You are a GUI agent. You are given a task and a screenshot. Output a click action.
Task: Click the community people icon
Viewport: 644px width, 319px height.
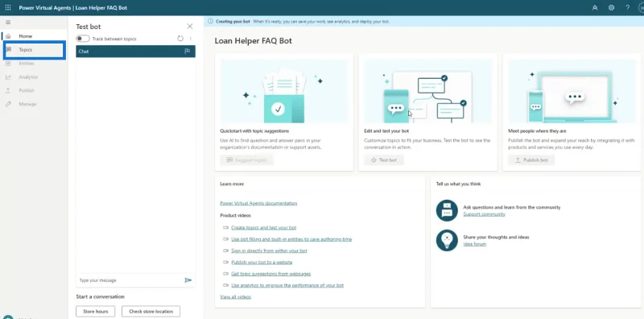point(447,210)
